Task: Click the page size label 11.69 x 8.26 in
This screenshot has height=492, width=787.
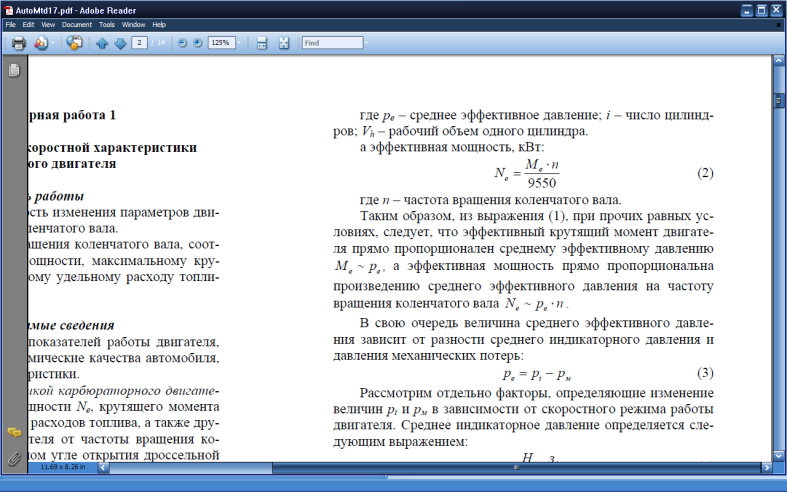Action: point(62,467)
